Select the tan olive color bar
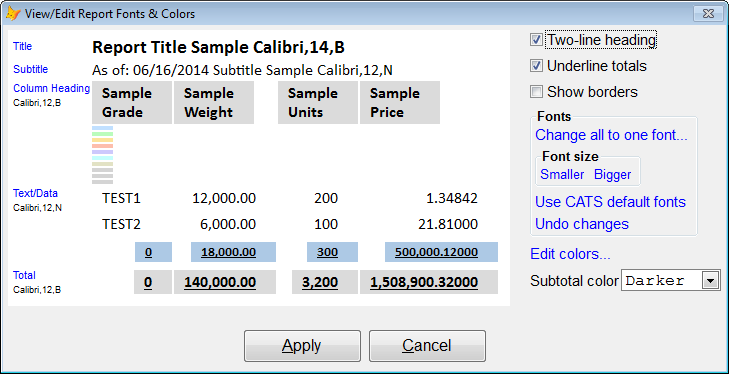Viewport: 729px width, 374px height. click(x=103, y=164)
